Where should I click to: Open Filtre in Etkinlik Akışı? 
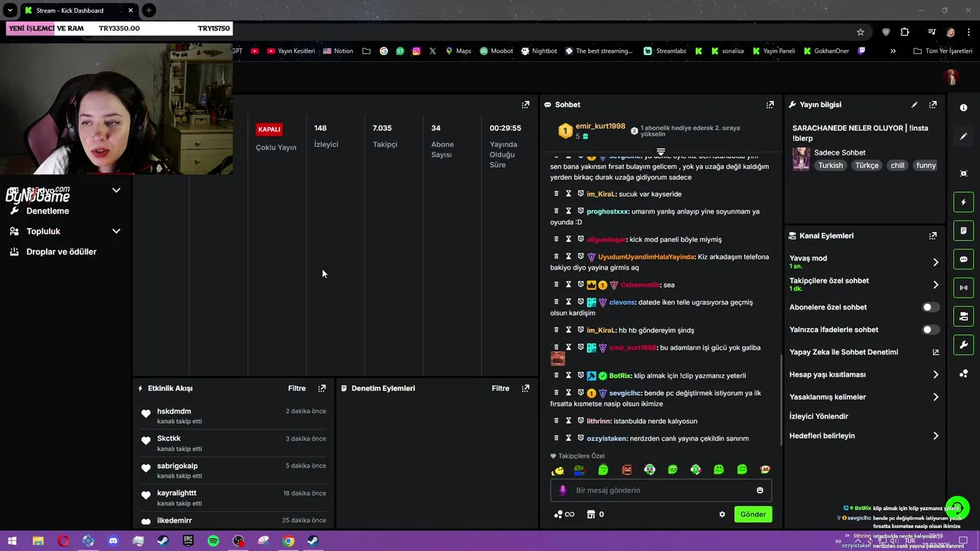click(x=297, y=388)
